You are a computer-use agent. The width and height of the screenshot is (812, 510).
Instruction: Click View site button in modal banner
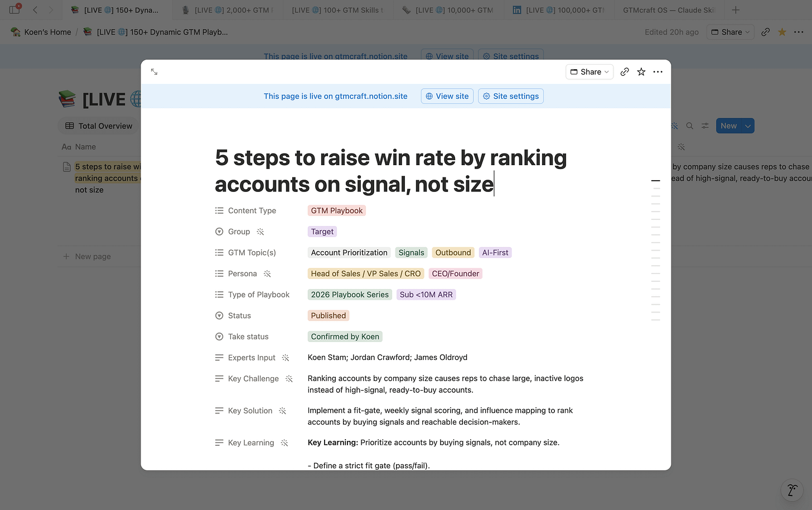(x=447, y=96)
